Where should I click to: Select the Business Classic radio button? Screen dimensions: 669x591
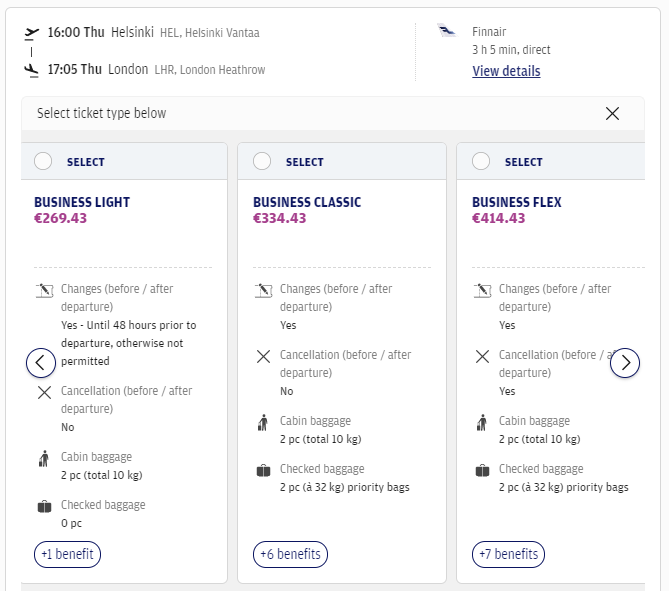coord(262,161)
